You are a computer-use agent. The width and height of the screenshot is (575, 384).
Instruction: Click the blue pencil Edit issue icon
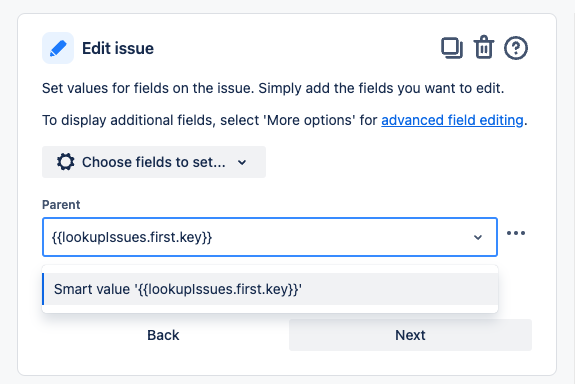[x=58, y=48]
